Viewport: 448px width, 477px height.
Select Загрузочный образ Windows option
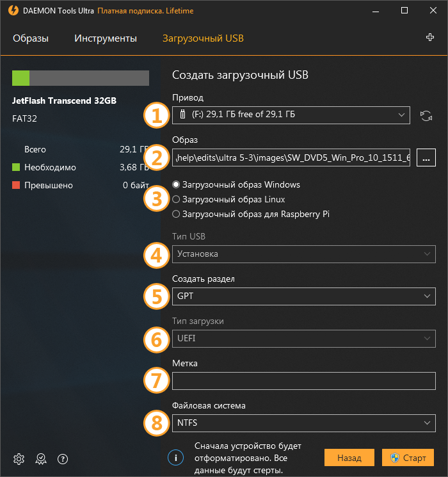pyautogui.click(x=236, y=184)
